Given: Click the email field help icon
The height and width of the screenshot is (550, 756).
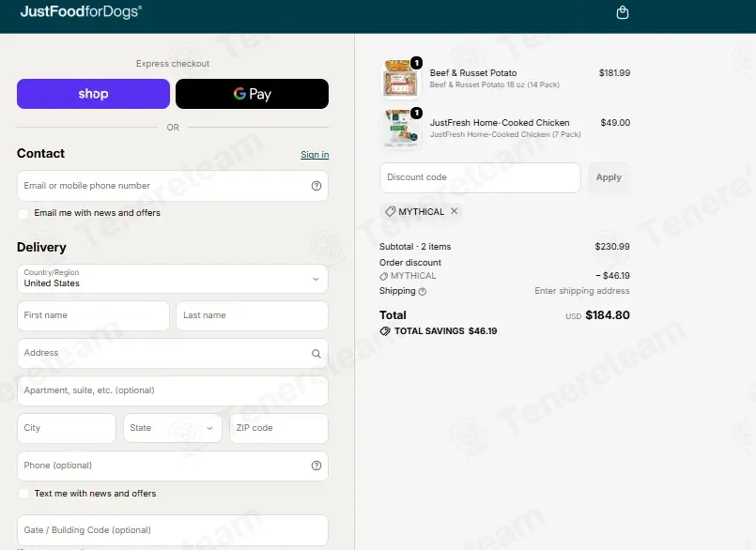Looking at the screenshot, I should (x=316, y=186).
